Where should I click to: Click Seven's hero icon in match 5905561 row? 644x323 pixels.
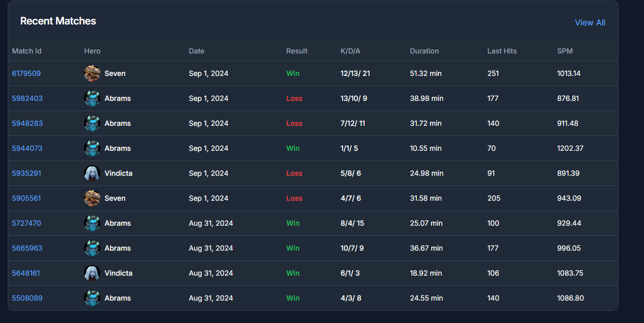pyautogui.click(x=92, y=198)
